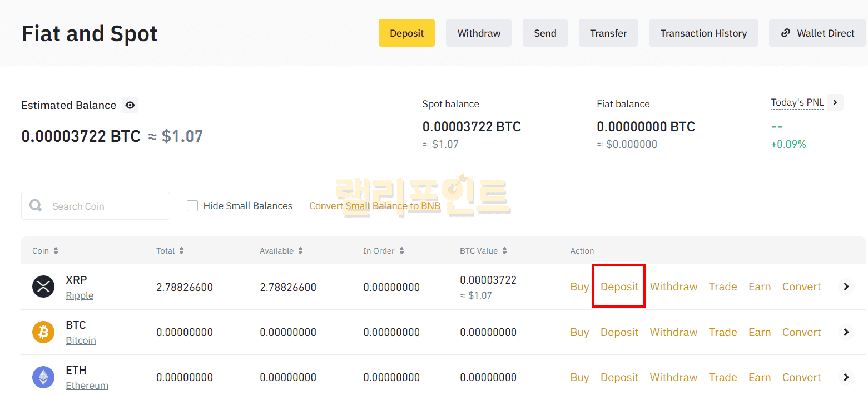The width and height of the screenshot is (868, 395).
Task: Click Buy in XRP row
Action: (579, 287)
